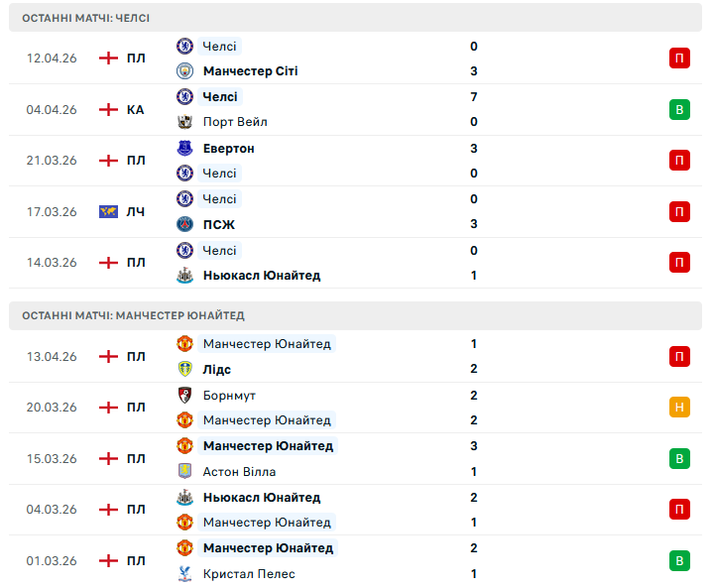Screen dimensions: 712x588
Task: Open the team link Манчестер Сіті
Action: point(250,71)
